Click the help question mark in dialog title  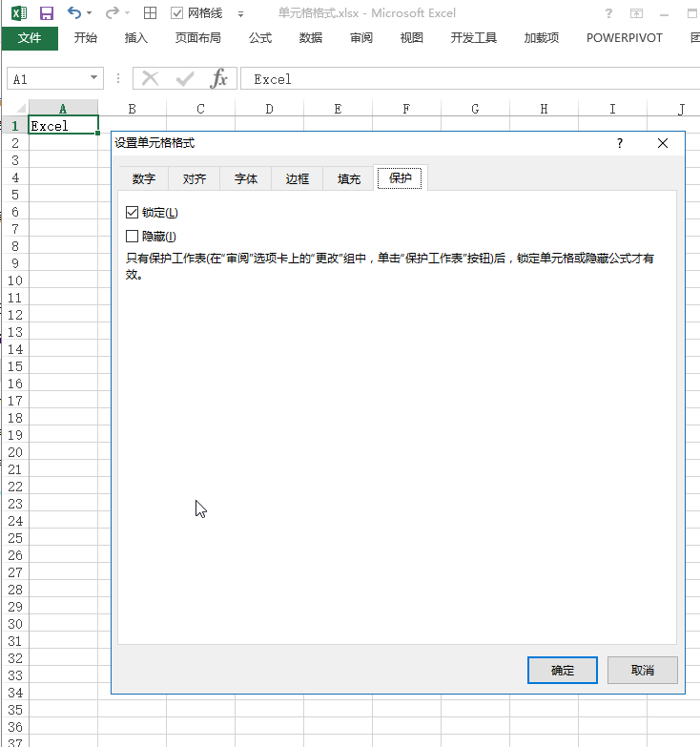click(619, 143)
